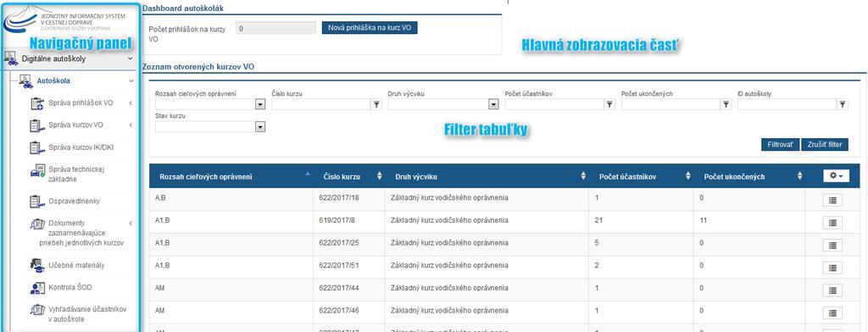Click the Číslo kurzu filter input
This screenshot has width=868, height=332.
pos(321,104)
